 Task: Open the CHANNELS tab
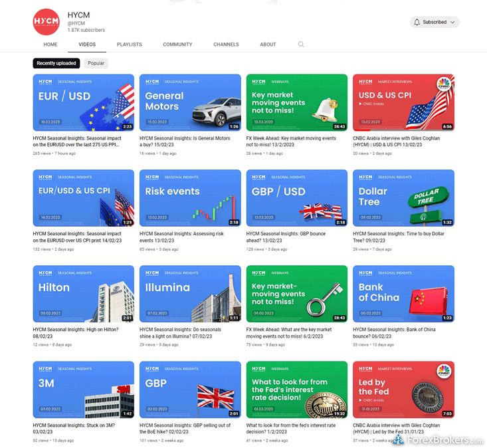226,45
